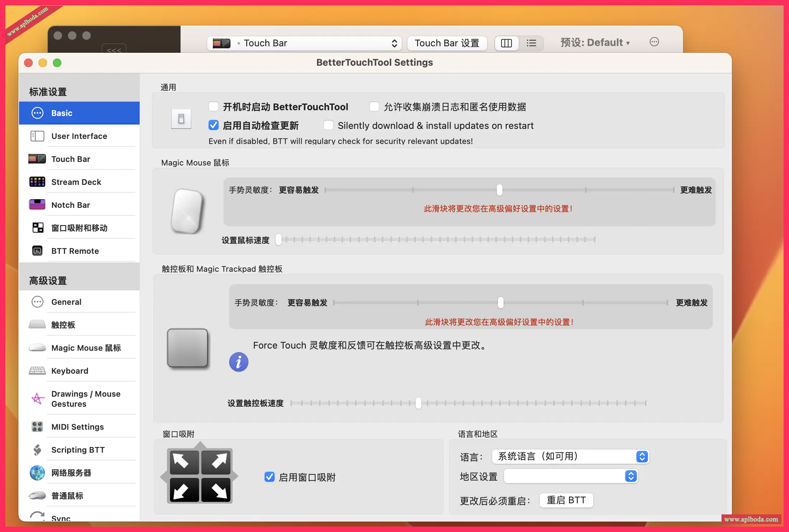Click the Scripting BTT icon
The height and width of the screenshot is (532, 789).
(x=37, y=449)
